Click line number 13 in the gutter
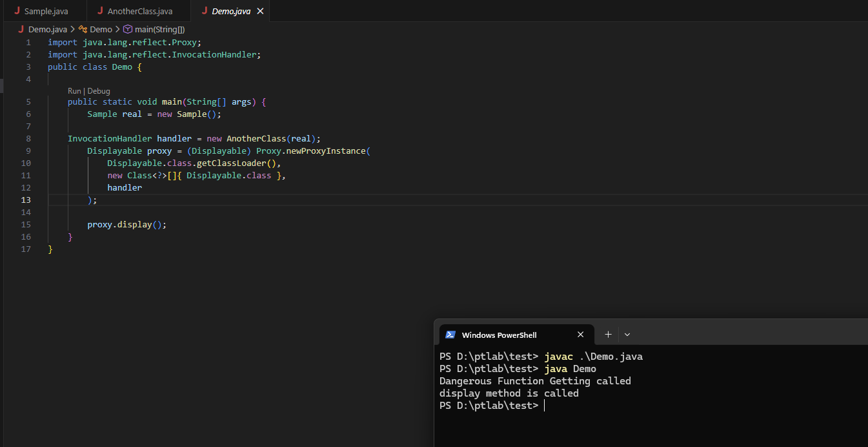 coord(26,200)
